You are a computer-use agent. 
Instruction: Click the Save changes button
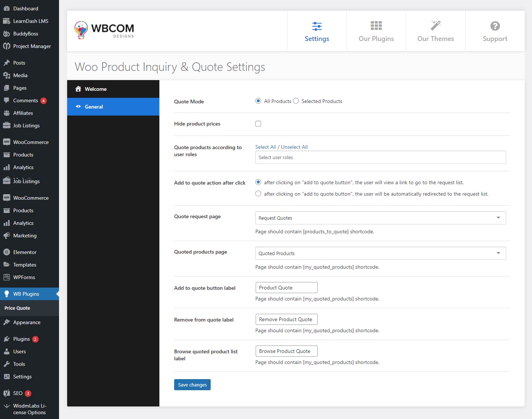192,385
